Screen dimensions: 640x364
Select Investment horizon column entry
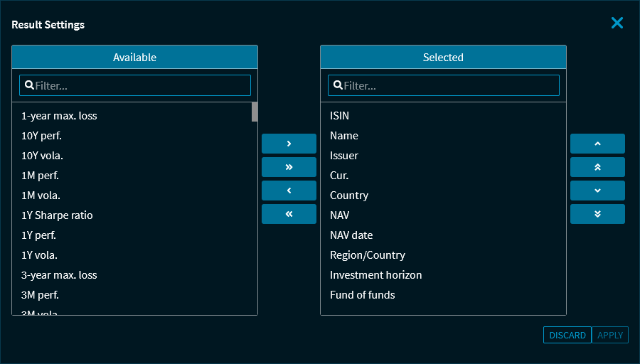375,275
